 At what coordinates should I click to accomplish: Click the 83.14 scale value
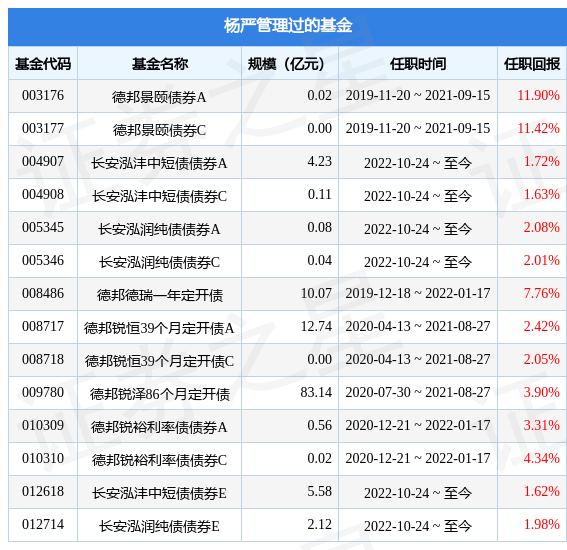(x=316, y=392)
